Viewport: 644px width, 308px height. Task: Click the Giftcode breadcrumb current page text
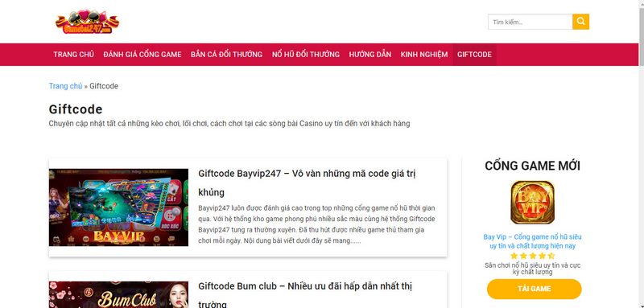(104, 86)
